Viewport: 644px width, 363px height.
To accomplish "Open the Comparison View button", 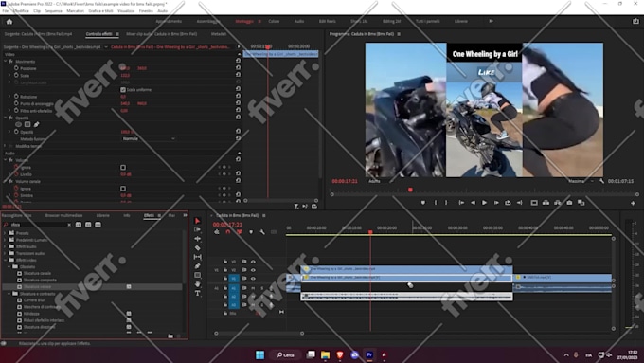I will tap(581, 203).
